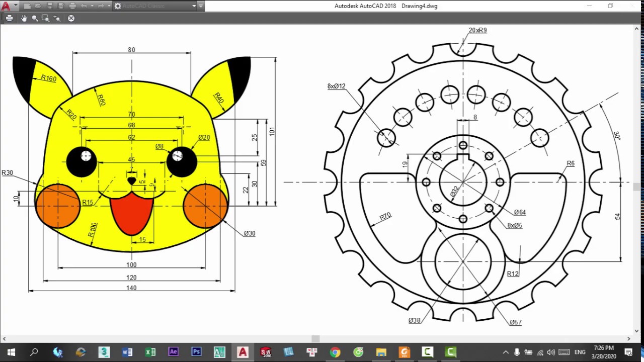This screenshot has height=362, width=644.
Task: Click the scroll left arrow of horizontal scrollbar
Action: click(4, 339)
